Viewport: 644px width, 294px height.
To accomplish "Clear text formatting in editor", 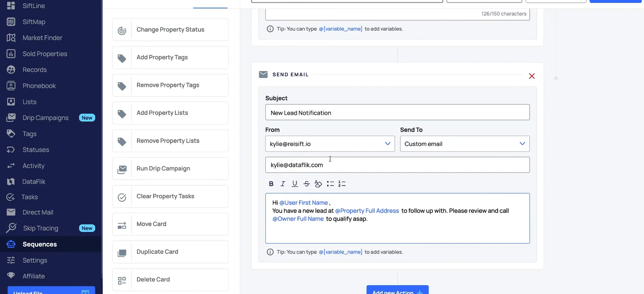I will click(x=318, y=184).
